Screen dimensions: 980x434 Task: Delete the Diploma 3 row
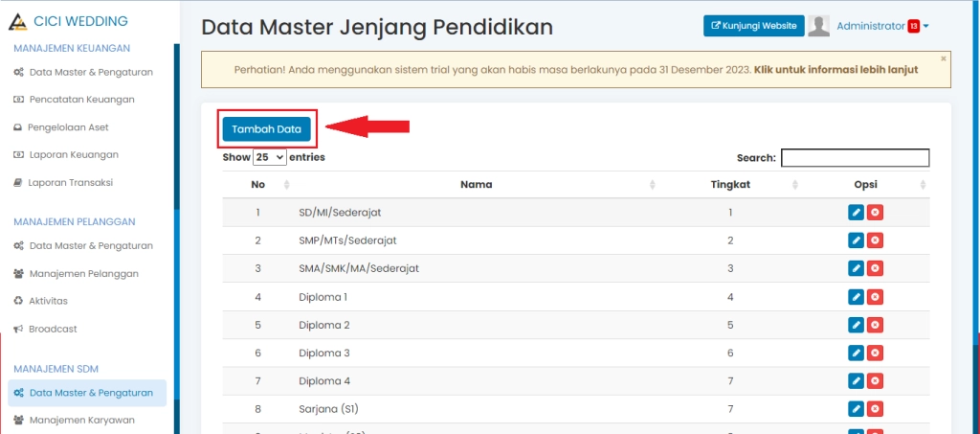(875, 353)
